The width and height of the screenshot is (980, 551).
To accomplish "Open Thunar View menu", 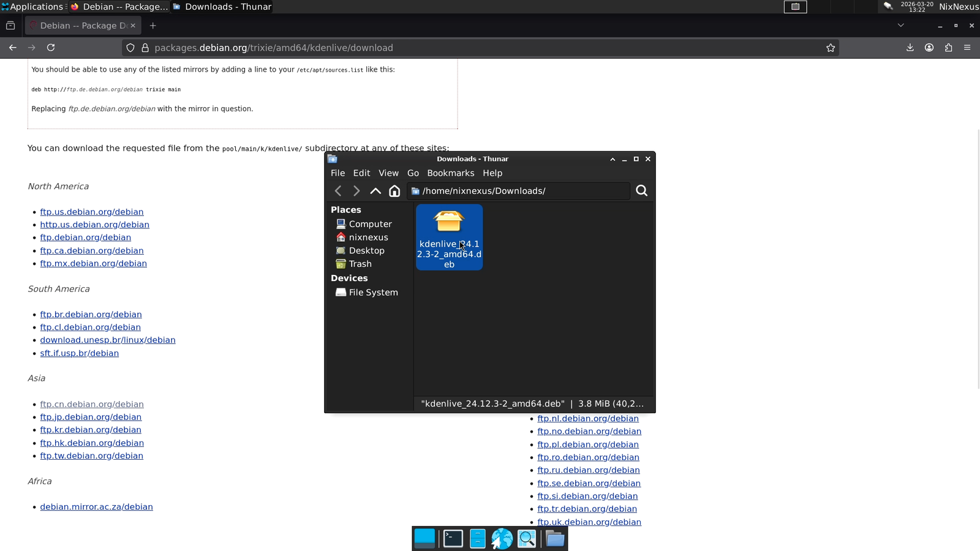I will click(x=388, y=173).
